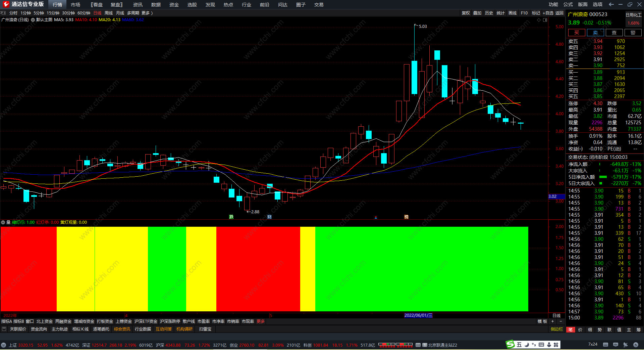Select the 日线 daily period
Screen dimensions: 644x350
point(97,13)
